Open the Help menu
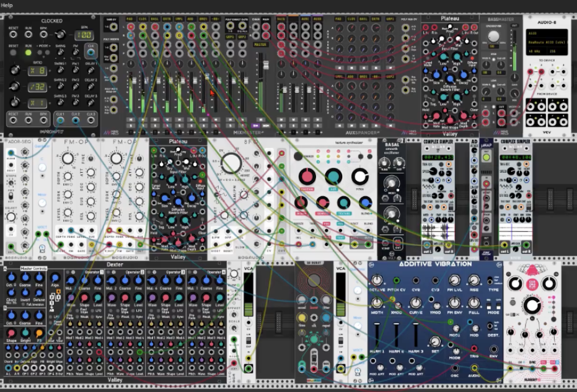Viewport: 577px width, 392px height. [7, 5]
